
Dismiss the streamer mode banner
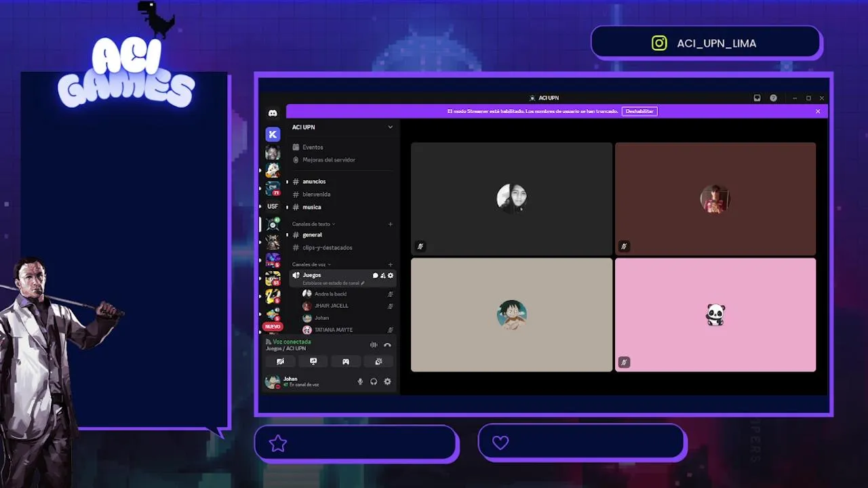[818, 111]
